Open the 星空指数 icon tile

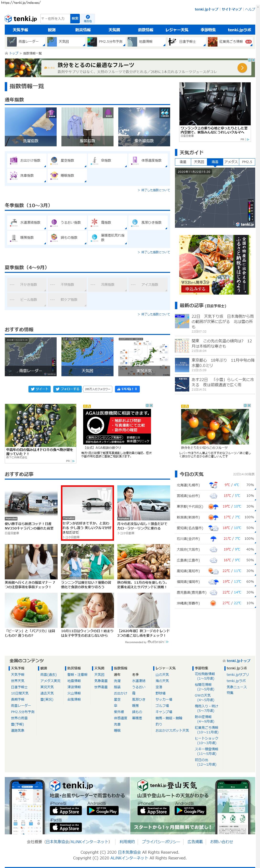point(67,160)
